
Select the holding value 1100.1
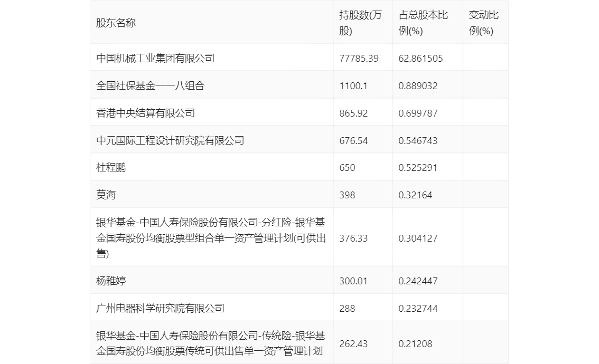pos(353,86)
